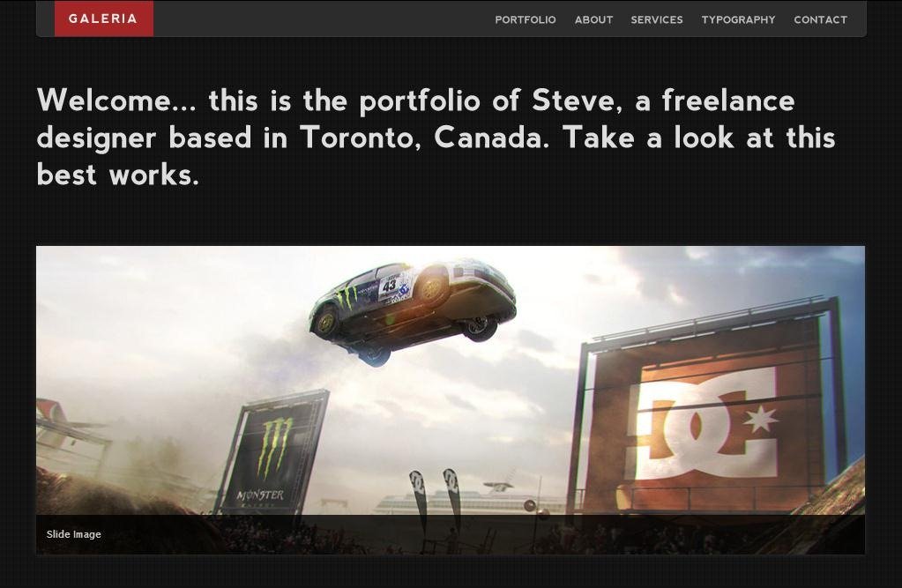Click 'best works.' text in headline

pyautogui.click(x=118, y=175)
